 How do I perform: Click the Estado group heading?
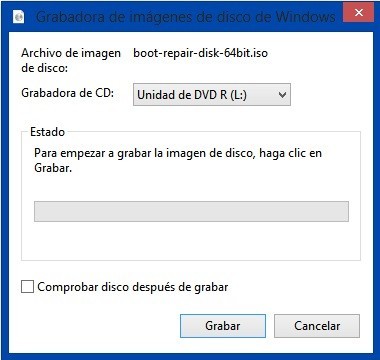click(47, 132)
